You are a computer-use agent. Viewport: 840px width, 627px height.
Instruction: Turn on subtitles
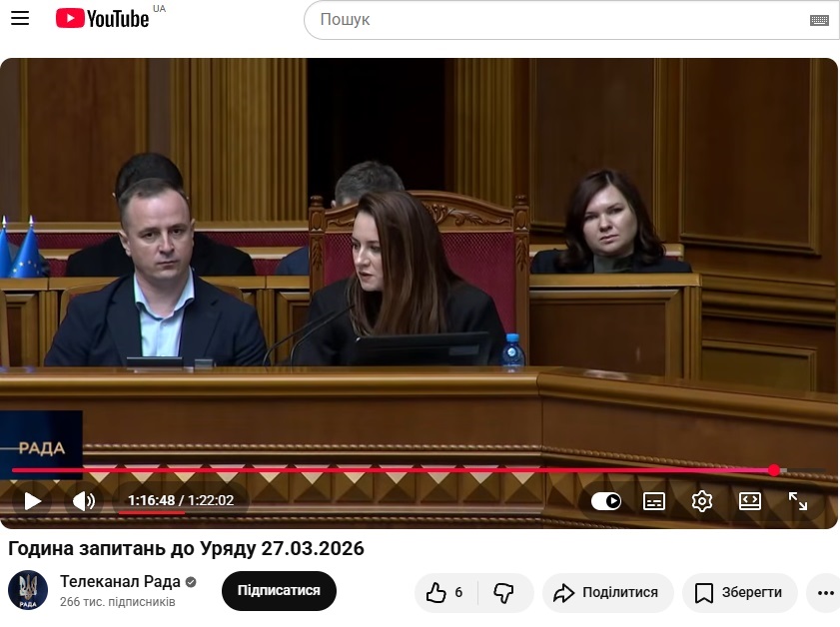[654, 501]
